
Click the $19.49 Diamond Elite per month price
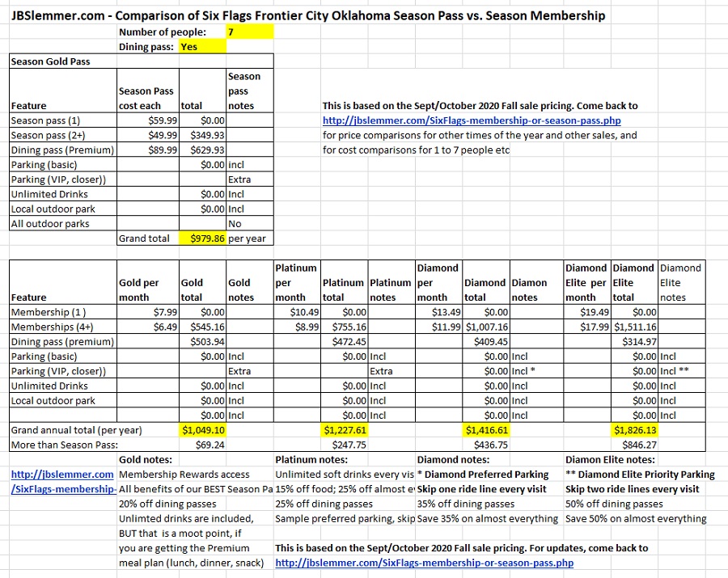[587, 312]
